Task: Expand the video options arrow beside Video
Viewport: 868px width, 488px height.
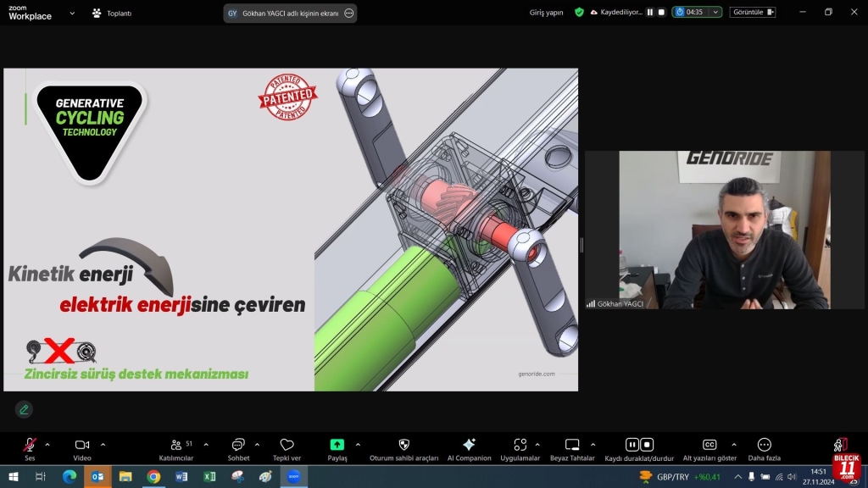Action: coord(103,444)
